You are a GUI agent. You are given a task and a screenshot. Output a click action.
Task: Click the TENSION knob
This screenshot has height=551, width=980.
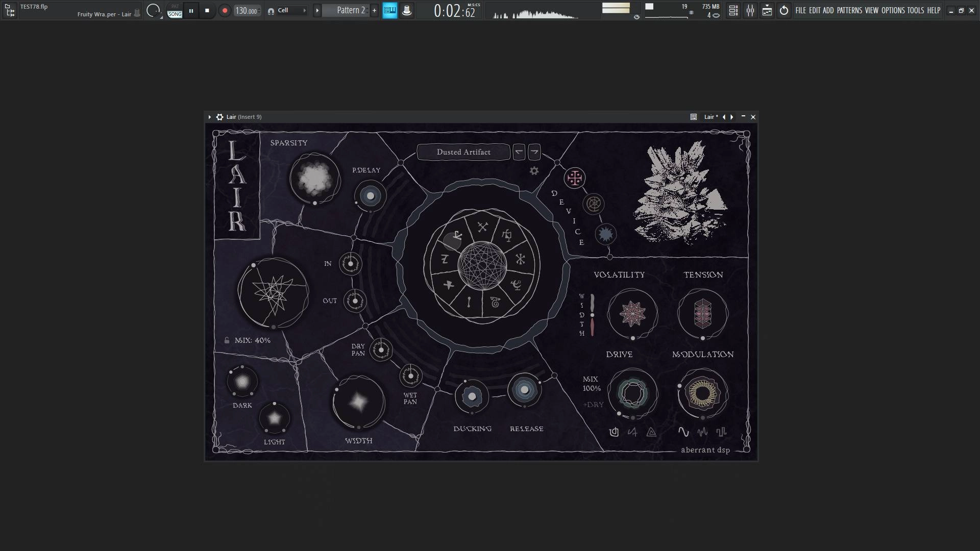[703, 314]
